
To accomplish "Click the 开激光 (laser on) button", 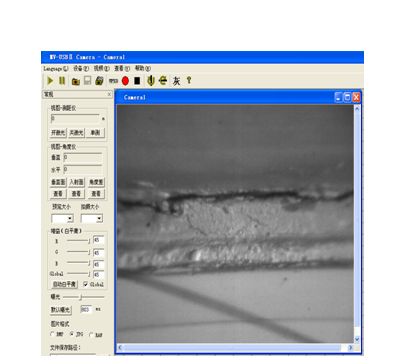I will pos(58,133).
